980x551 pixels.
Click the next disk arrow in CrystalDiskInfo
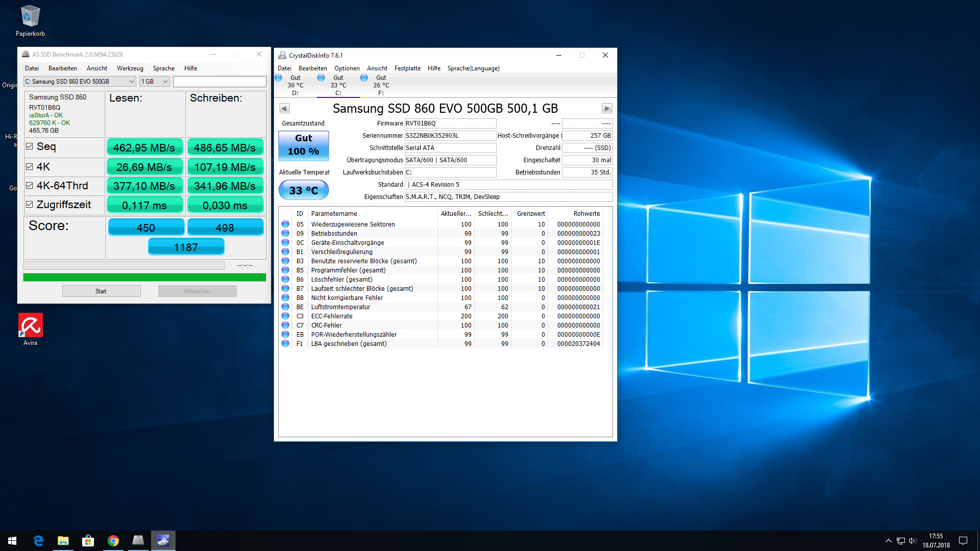tap(606, 108)
